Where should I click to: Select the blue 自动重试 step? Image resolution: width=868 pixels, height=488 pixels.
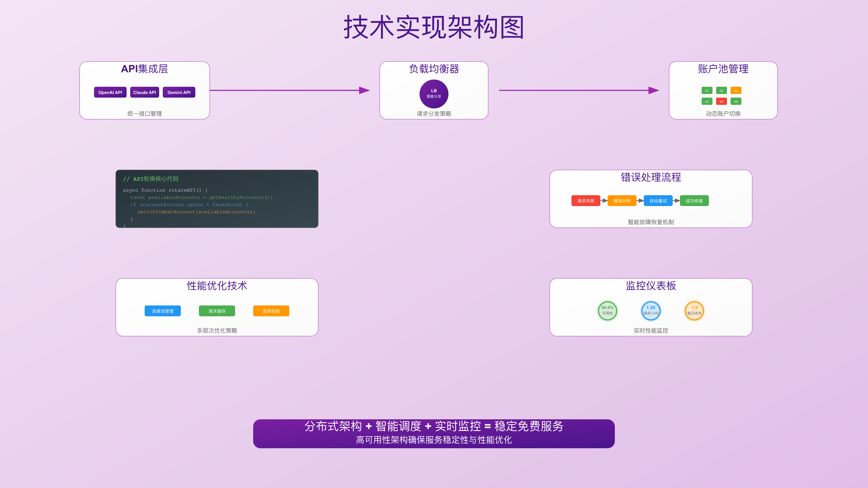coord(658,201)
